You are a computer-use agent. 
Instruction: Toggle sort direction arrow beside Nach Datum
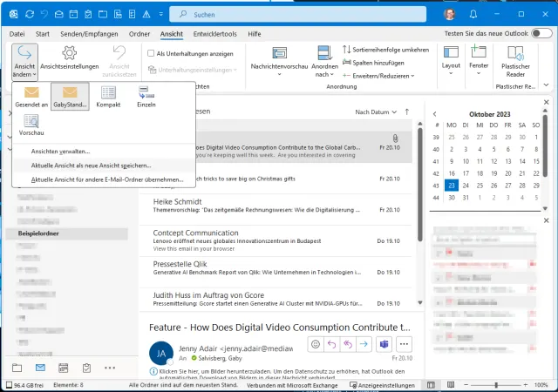[x=406, y=112]
